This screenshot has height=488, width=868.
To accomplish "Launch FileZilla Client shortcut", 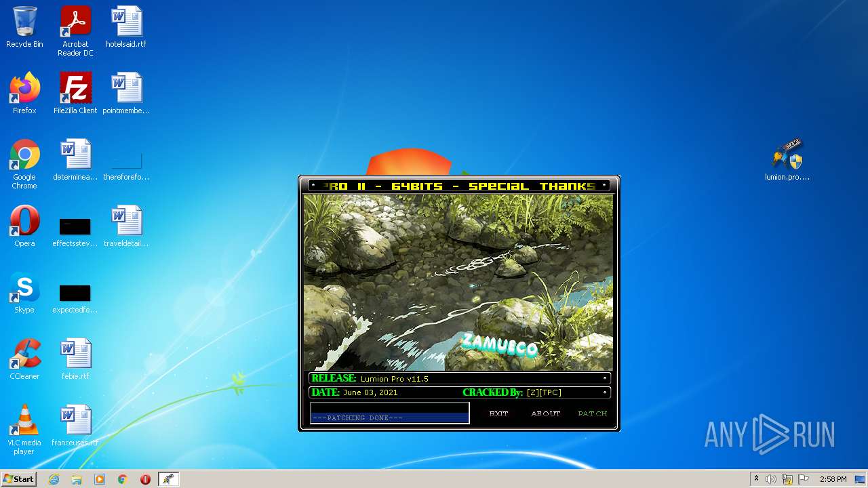I will click(x=75, y=94).
